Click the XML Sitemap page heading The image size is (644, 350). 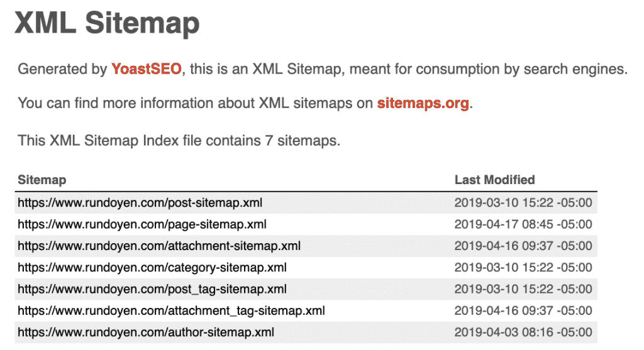[107, 24]
